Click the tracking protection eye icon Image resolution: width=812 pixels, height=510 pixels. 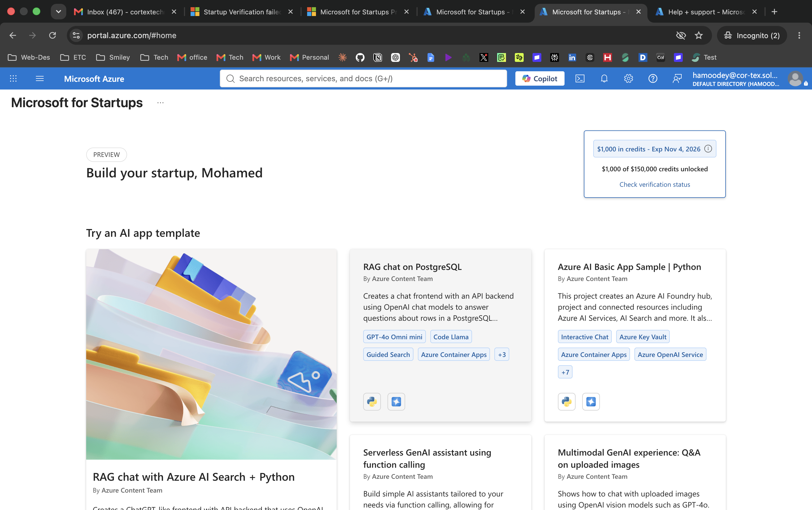click(x=681, y=35)
